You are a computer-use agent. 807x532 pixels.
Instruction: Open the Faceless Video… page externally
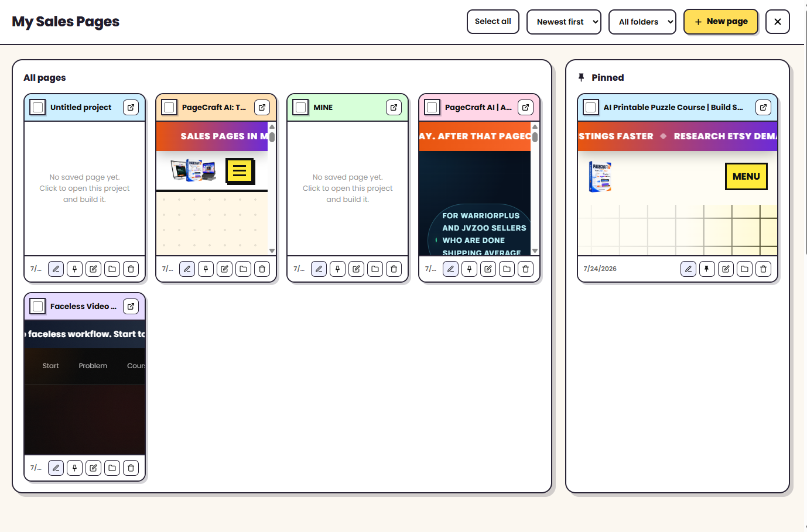(131, 307)
